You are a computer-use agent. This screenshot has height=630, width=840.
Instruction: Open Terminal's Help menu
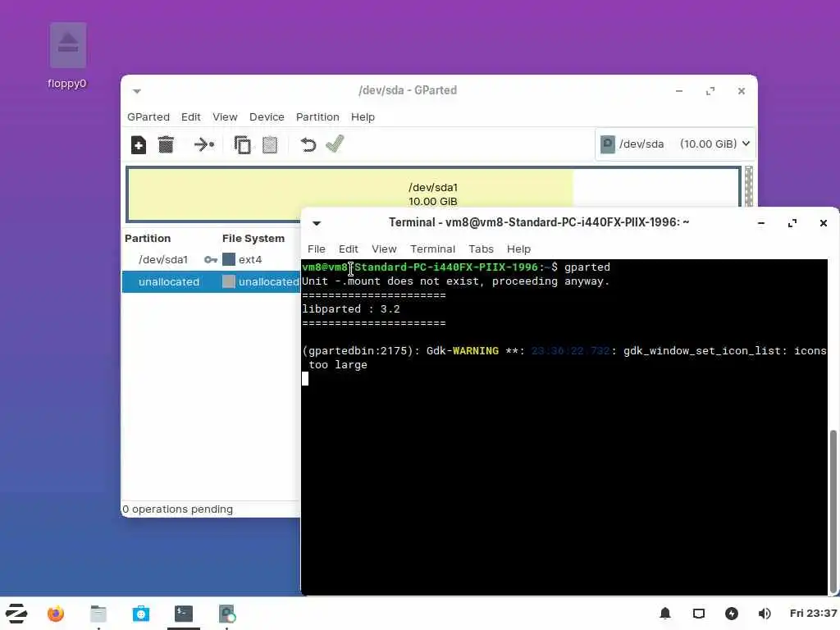tap(518, 249)
